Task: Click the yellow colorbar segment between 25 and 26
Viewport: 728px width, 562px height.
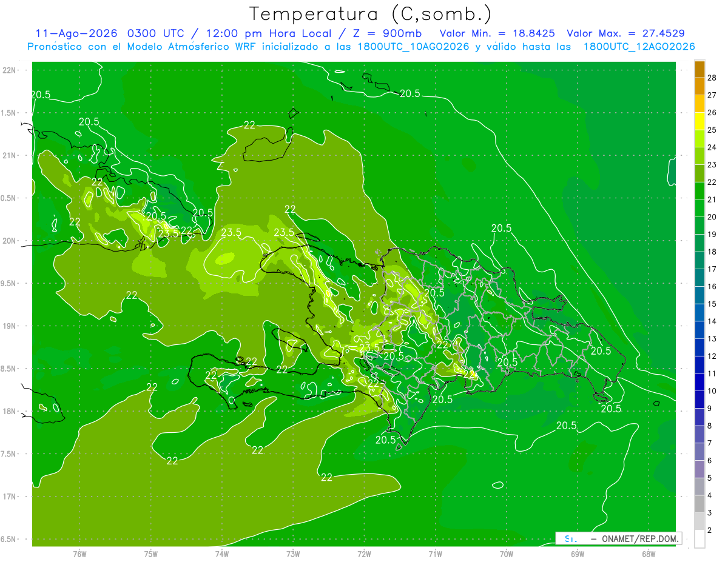Action: [x=699, y=121]
